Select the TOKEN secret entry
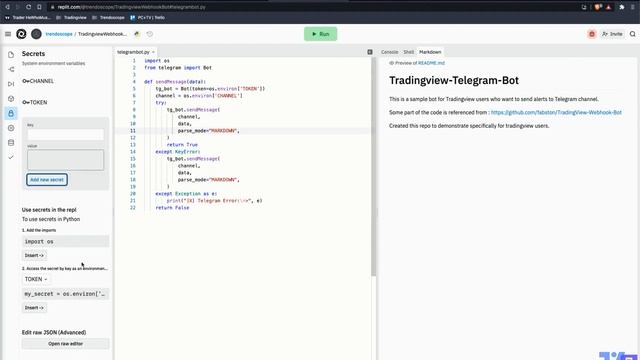 coord(35,102)
